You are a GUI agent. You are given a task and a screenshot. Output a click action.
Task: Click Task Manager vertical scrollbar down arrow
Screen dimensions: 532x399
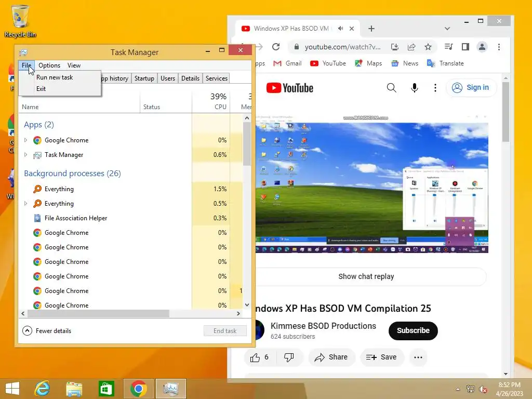(247, 304)
